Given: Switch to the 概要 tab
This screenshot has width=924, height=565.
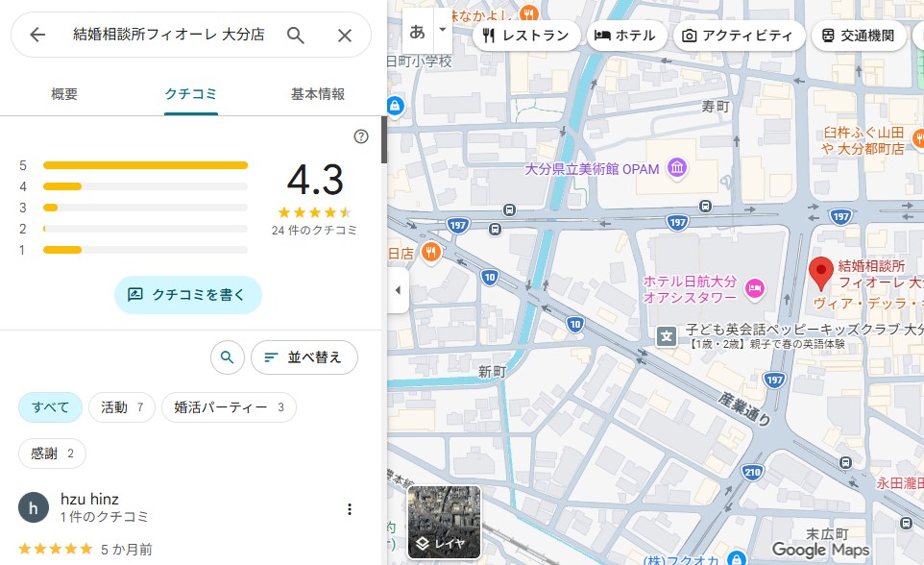Looking at the screenshot, I should tap(64, 94).
